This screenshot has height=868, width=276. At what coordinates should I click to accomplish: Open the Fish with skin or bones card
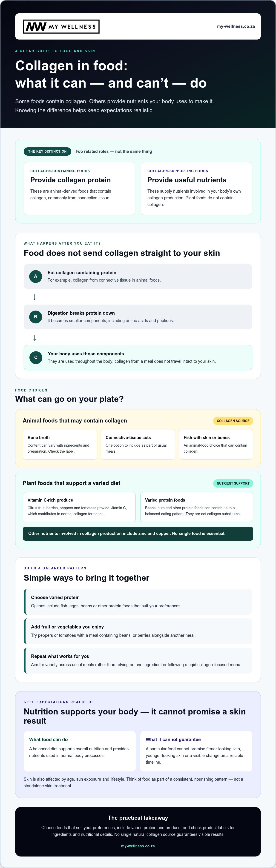point(216,444)
